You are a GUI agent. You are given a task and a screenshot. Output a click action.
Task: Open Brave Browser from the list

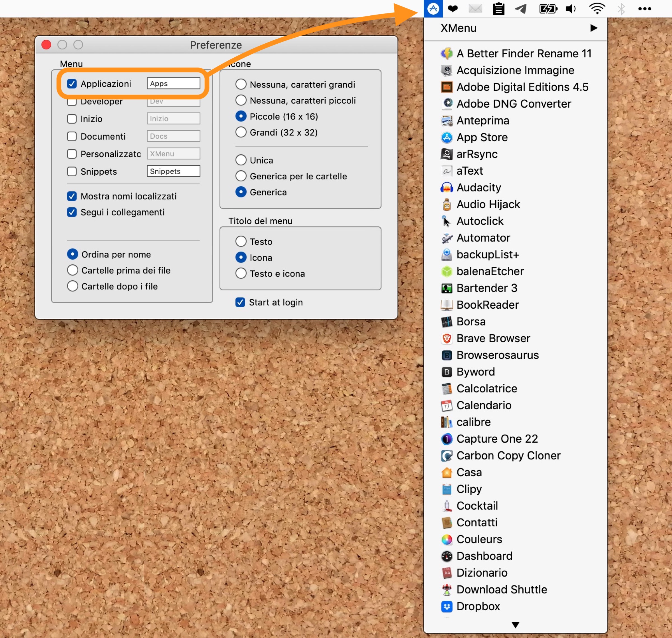493,338
